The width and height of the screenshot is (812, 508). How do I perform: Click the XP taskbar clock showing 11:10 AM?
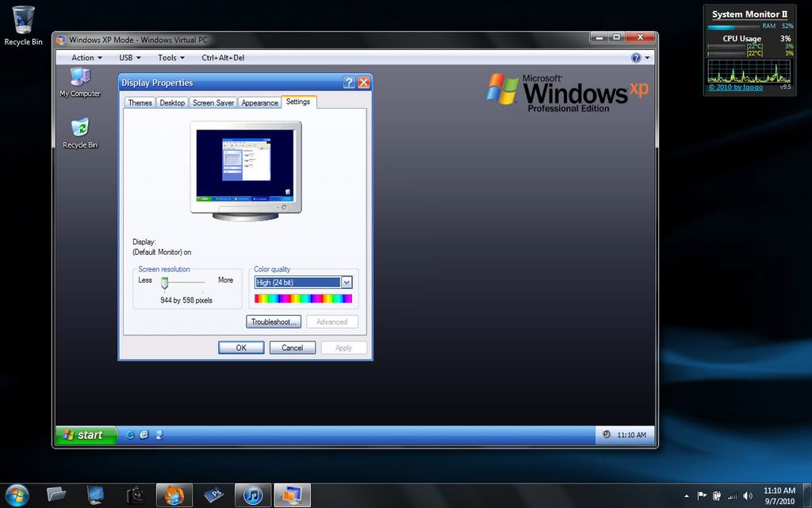click(x=631, y=435)
